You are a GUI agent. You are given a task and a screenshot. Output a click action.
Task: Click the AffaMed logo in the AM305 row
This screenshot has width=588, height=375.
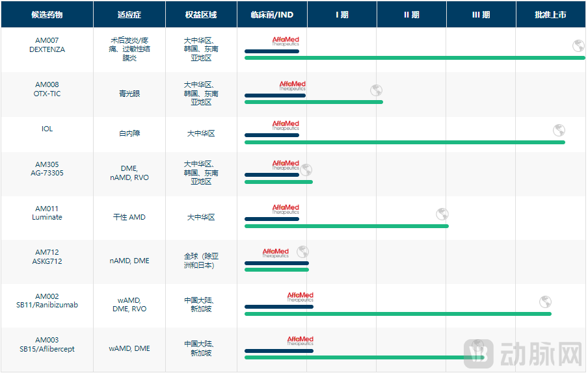[286, 165]
